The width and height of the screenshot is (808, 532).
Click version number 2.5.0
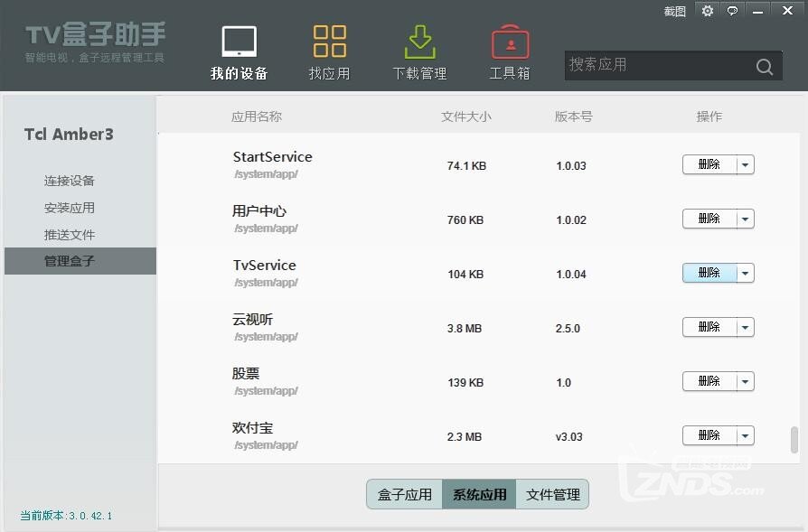point(568,329)
